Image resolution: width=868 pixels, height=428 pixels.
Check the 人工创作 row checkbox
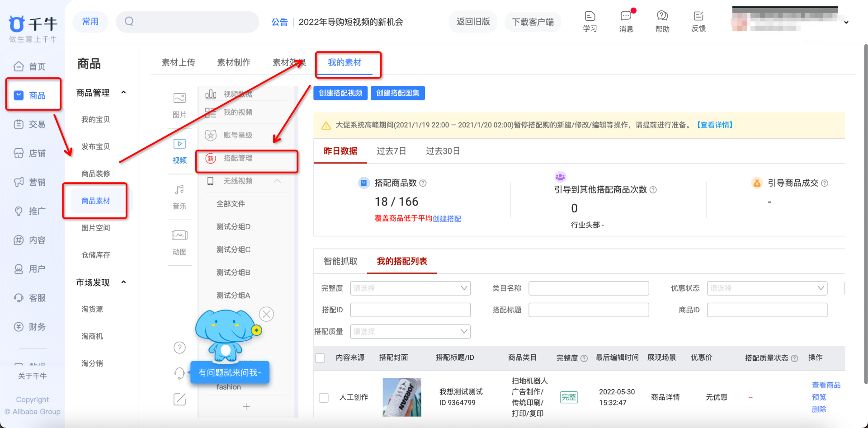tap(324, 397)
